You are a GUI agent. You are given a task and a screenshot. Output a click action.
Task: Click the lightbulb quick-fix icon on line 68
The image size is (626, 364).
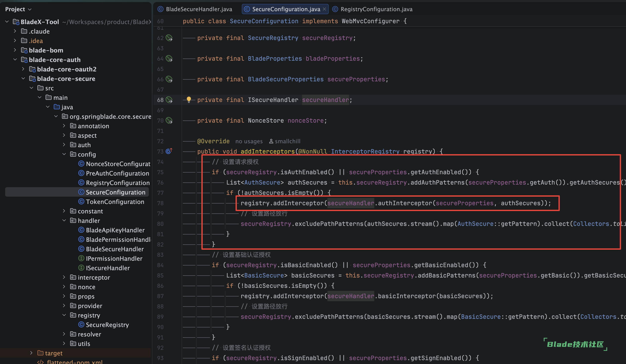coord(189,100)
